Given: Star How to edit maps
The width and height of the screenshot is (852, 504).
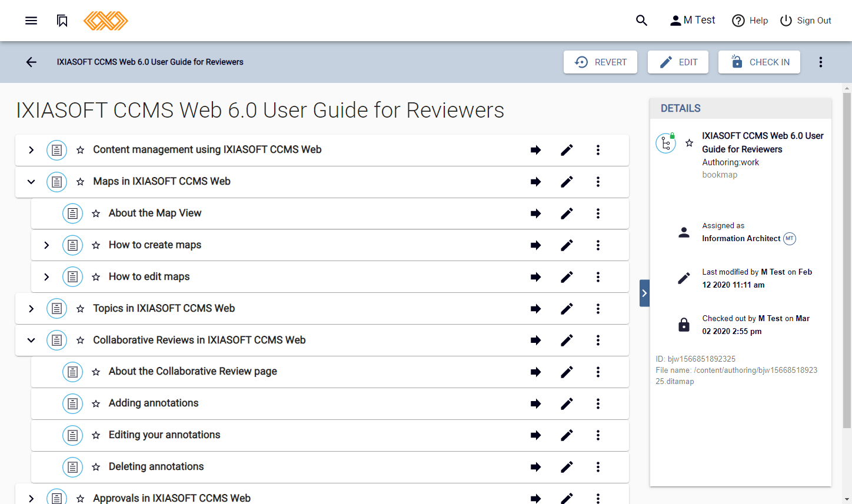Looking at the screenshot, I should (x=96, y=277).
